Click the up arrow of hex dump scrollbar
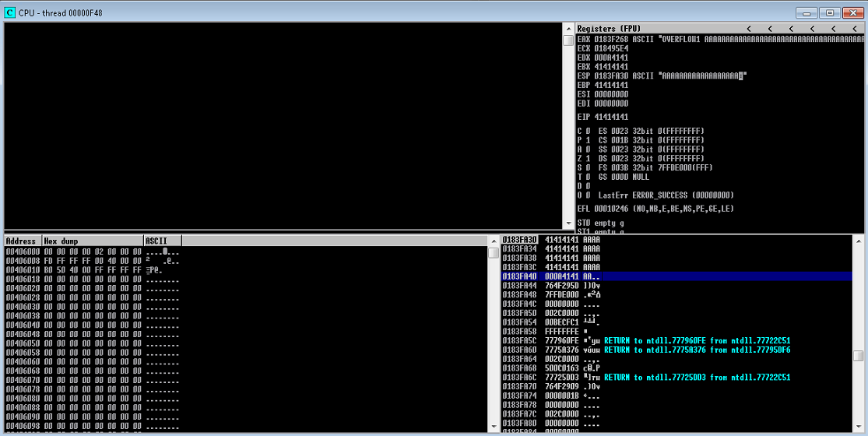The image size is (868, 436). click(x=493, y=241)
